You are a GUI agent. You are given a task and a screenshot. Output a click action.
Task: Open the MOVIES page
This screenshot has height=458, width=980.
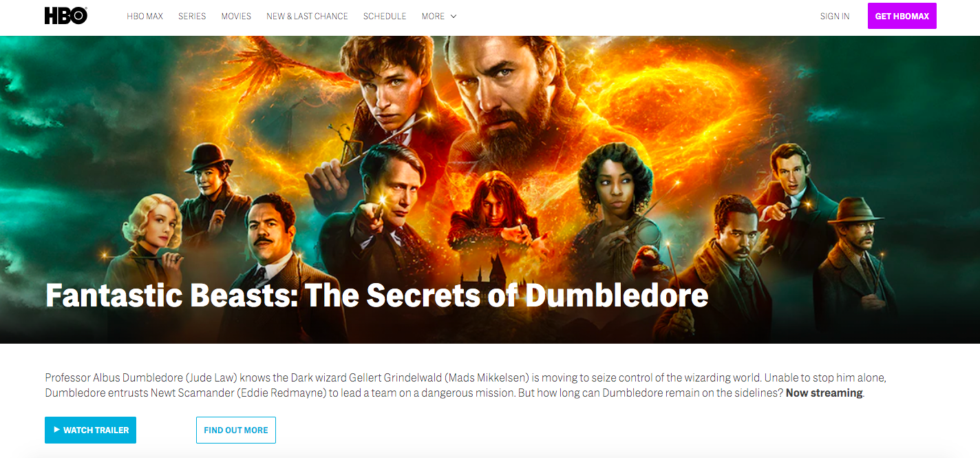pyautogui.click(x=236, y=17)
